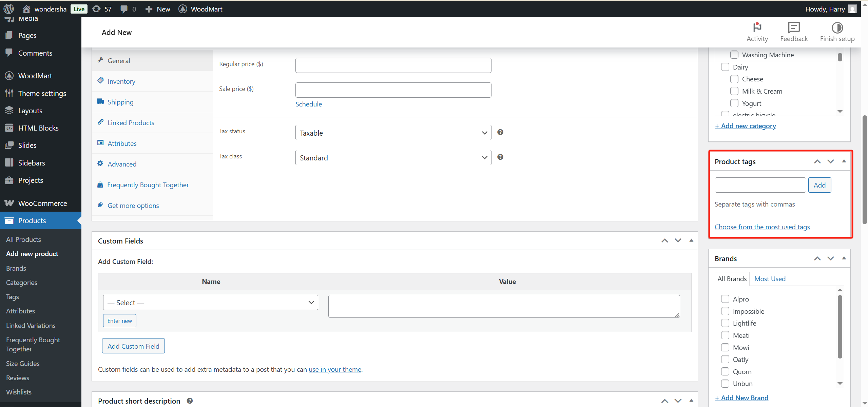Select the WooCommerce sidebar icon
The image size is (868, 407).
tap(9, 203)
